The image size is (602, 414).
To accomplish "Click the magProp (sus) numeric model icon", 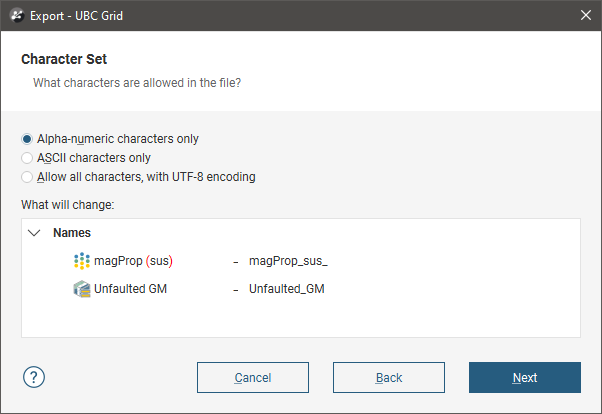I will tap(82, 261).
